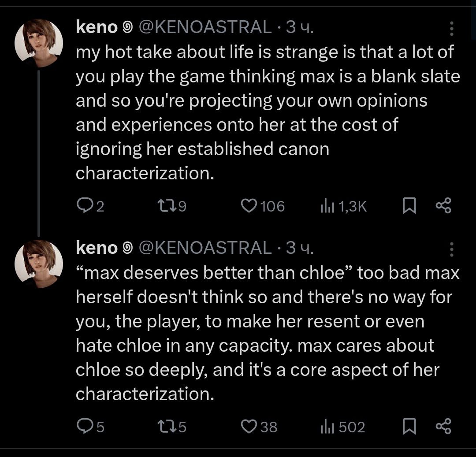
Task: Open keno's profile picture on first tweet
Action: pos(39,43)
